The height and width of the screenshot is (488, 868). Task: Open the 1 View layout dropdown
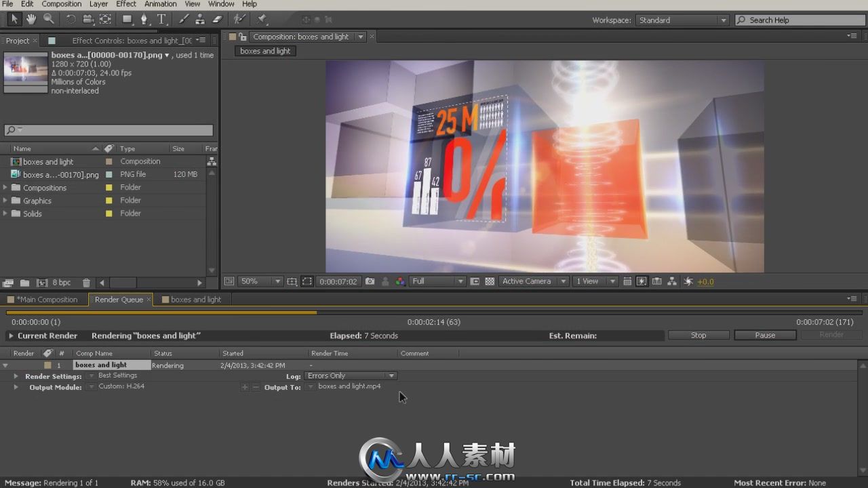595,281
